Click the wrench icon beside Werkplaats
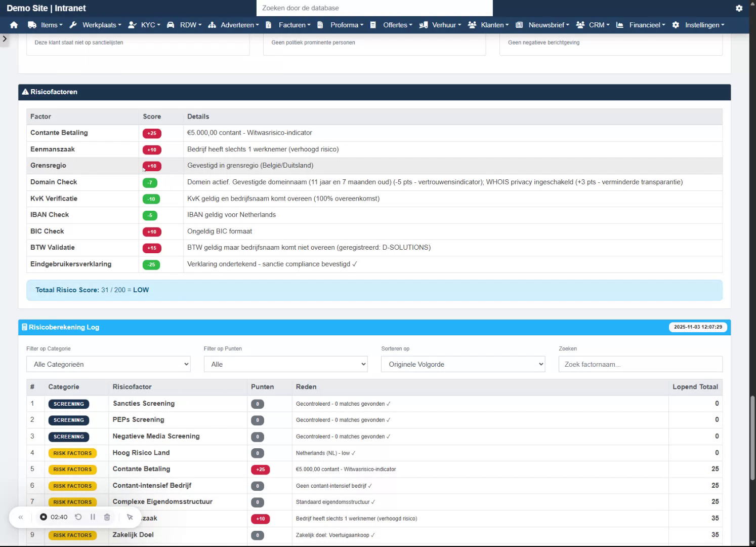The image size is (756, 547). pos(73,25)
